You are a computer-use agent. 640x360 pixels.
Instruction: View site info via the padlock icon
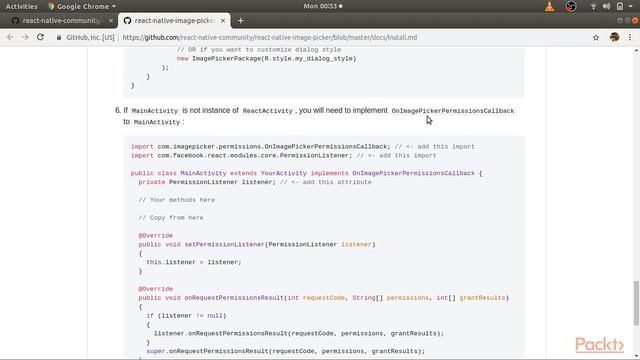click(x=59, y=38)
